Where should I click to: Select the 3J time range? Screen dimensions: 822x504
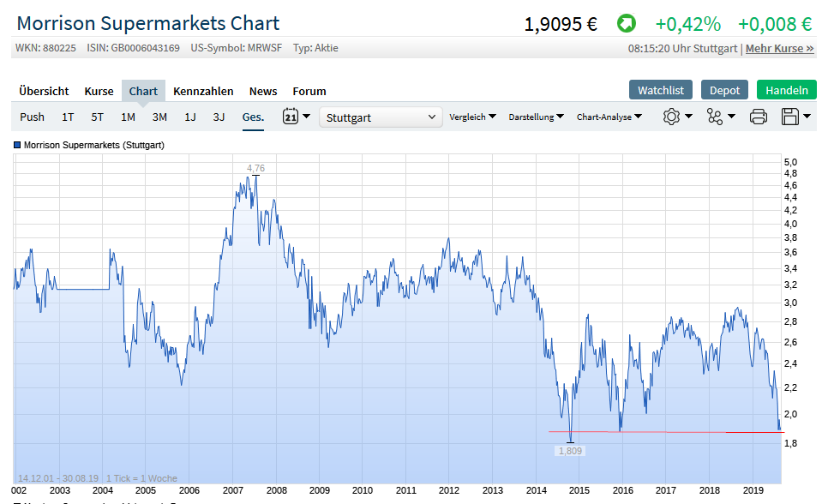pos(219,117)
